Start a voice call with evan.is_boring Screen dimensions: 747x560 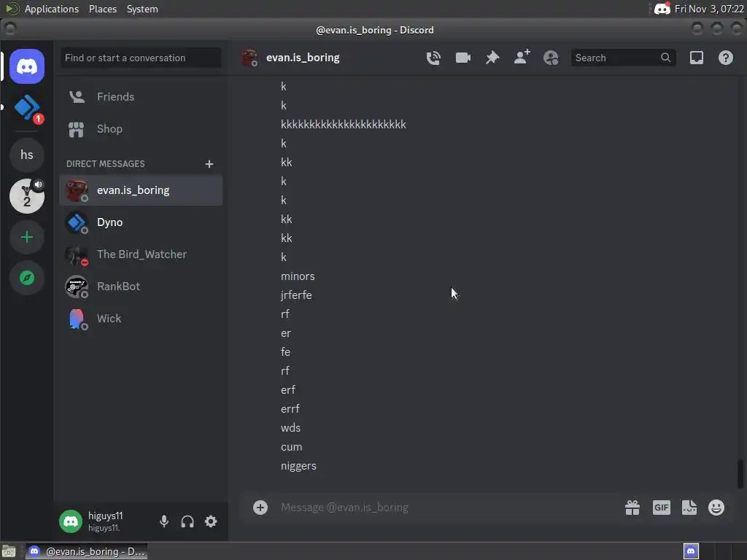(433, 58)
